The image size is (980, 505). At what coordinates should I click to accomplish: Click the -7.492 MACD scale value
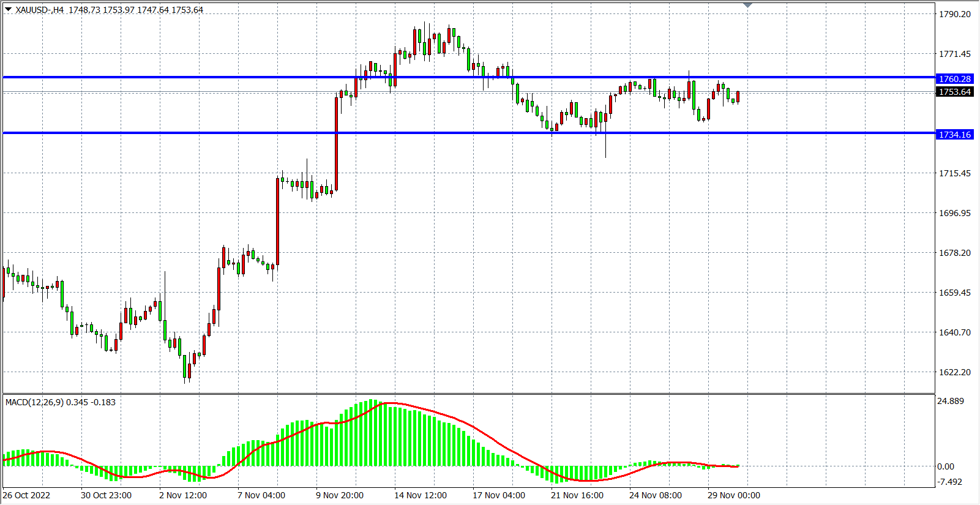pyautogui.click(x=950, y=482)
